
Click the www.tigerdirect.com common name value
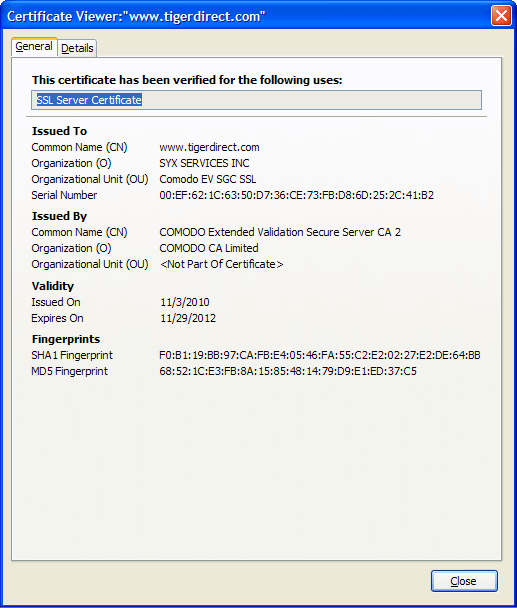pyautogui.click(x=209, y=147)
